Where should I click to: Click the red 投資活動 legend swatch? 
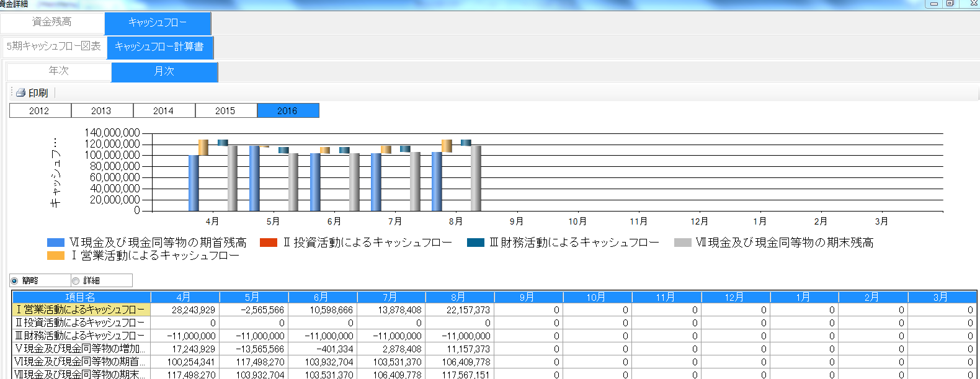point(269,243)
